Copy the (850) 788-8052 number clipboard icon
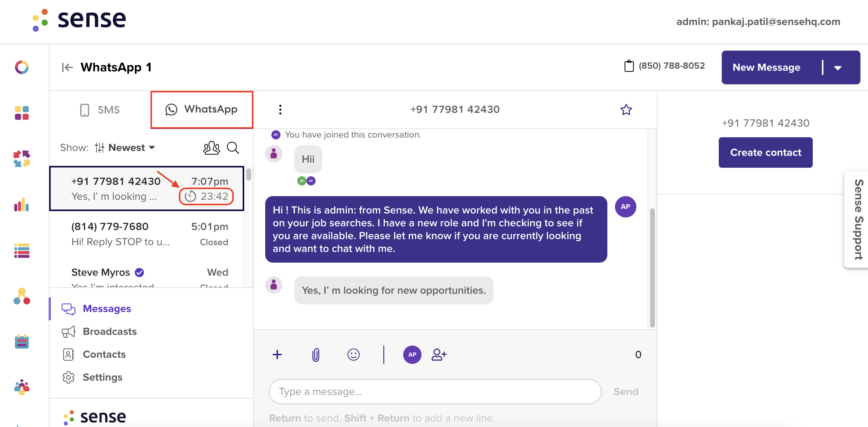This screenshot has height=427, width=868. pyautogui.click(x=628, y=66)
